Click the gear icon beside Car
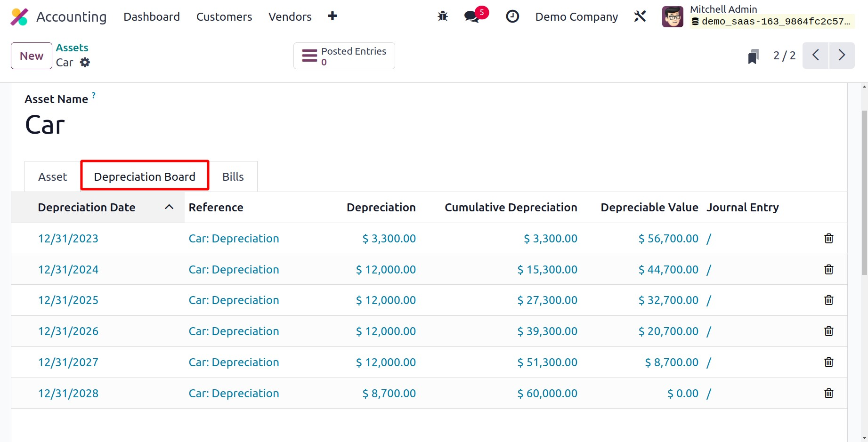 click(x=85, y=63)
